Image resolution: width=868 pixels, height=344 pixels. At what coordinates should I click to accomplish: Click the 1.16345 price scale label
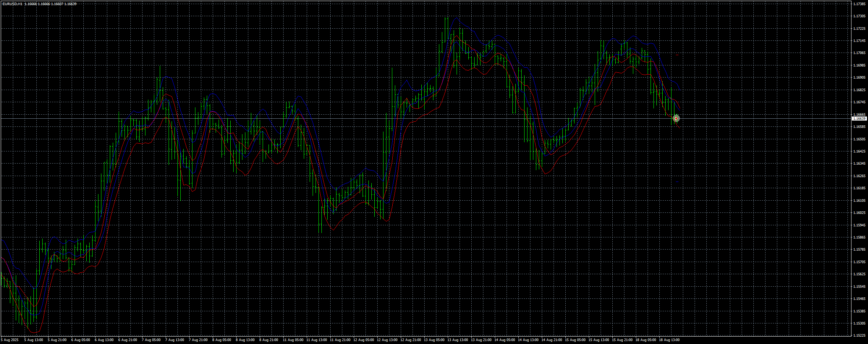click(x=860, y=164)
